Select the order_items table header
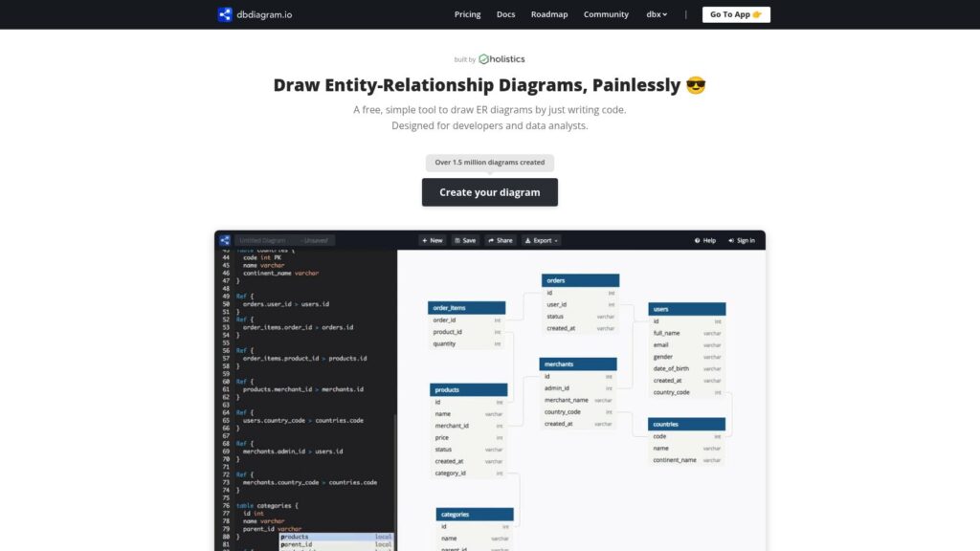The image size is (980, 551). 466,308
